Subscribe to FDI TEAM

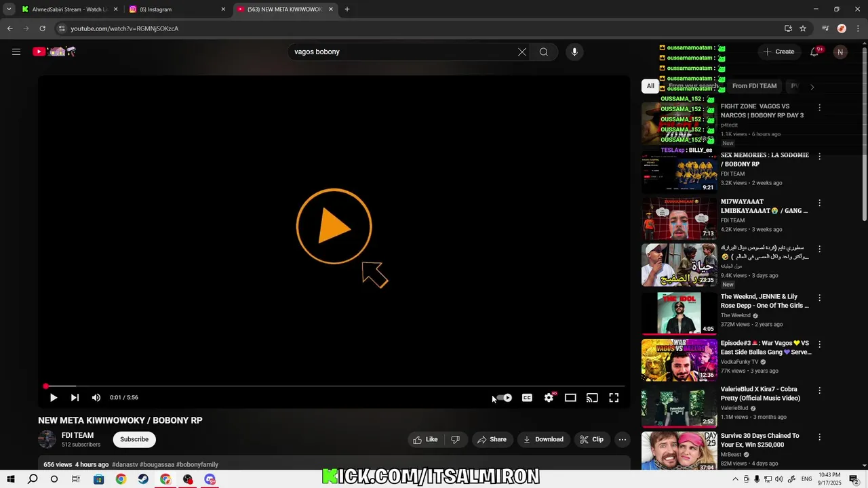pyautogui.click(x=134, y=439)
